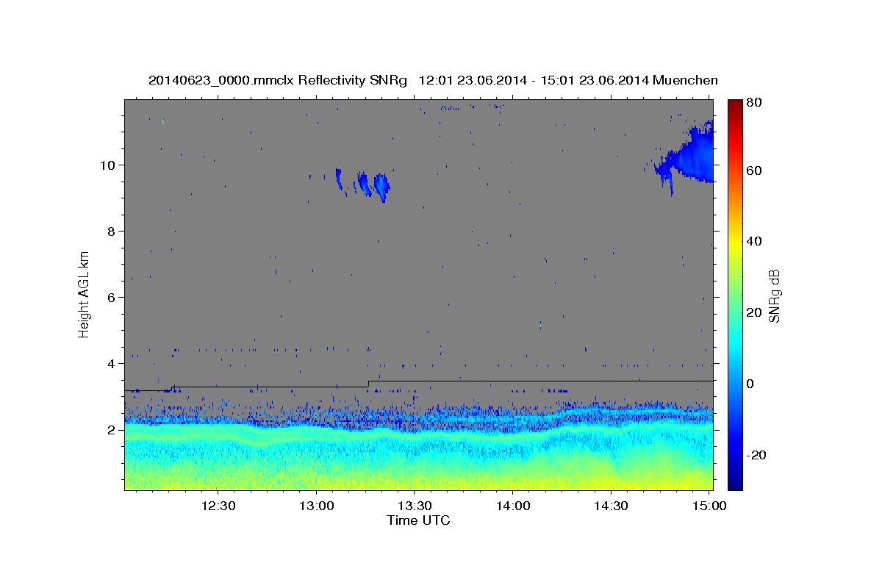Click the 13:00 time tick label
The height and width of the screenshot is (588, 882).
(316, 506)
